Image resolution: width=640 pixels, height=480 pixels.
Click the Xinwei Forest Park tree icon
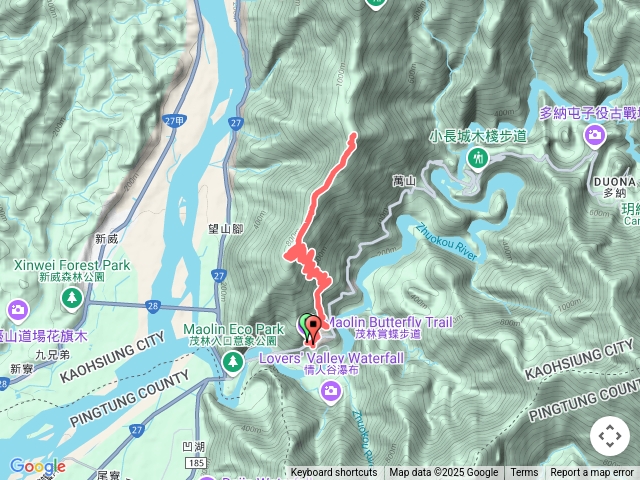click(72, 298)
